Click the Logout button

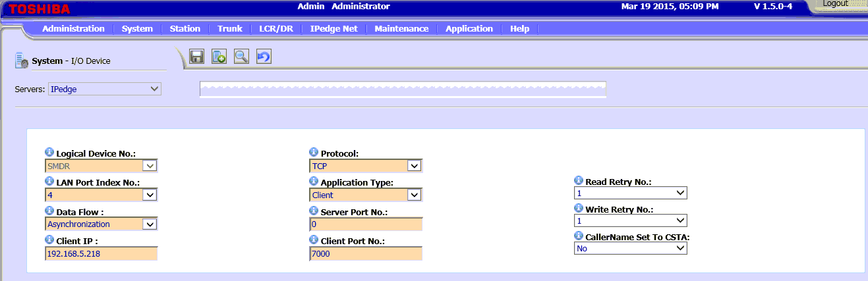tap(835, 4)
